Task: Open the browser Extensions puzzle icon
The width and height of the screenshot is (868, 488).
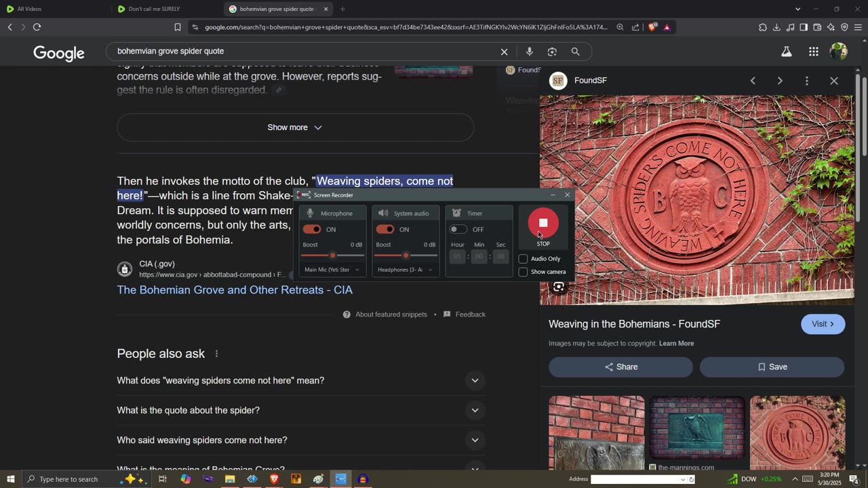Action: point(763,27)
